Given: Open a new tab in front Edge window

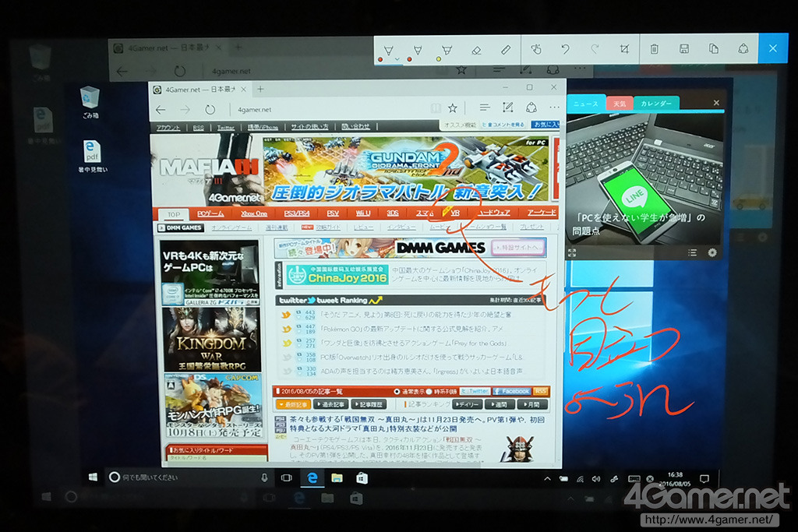Looking at the screenshot, I should point(260,89).
